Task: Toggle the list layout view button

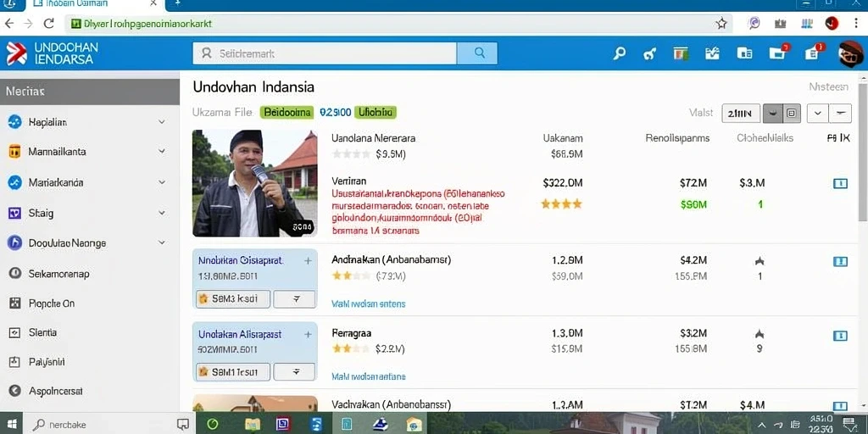Action: [x=792, y=114]
